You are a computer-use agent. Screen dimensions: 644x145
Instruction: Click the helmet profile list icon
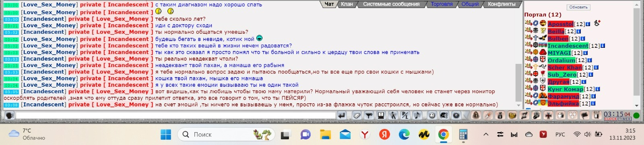[x=444, y=116]
